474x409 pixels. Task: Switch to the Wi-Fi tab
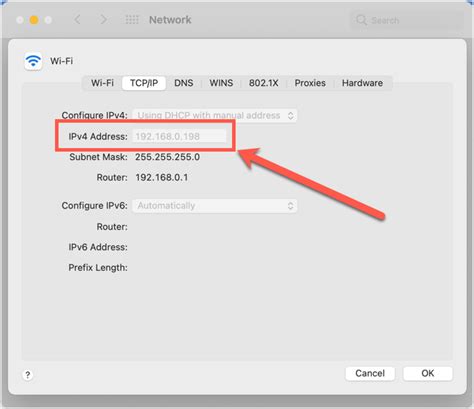pyautogui.click(x=102, y=83)
